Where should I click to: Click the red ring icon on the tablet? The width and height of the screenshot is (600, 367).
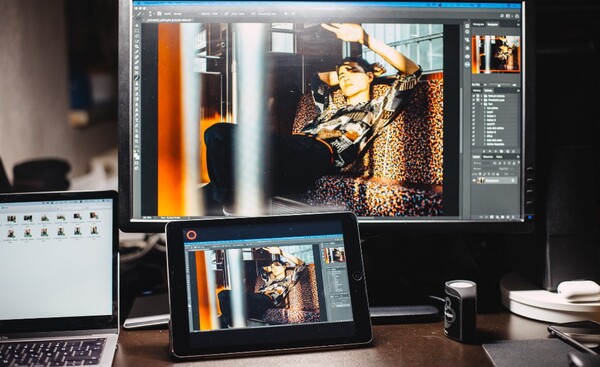(x=191, y=235)
